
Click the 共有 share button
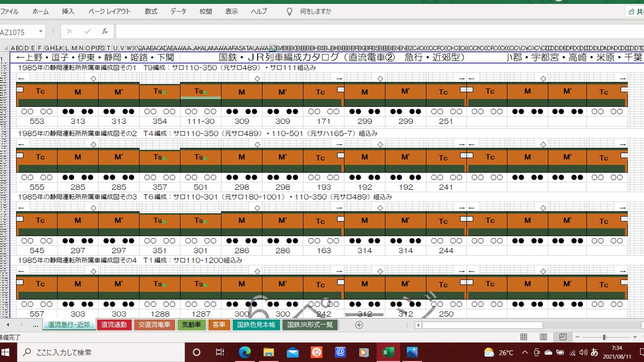[635, 11]
